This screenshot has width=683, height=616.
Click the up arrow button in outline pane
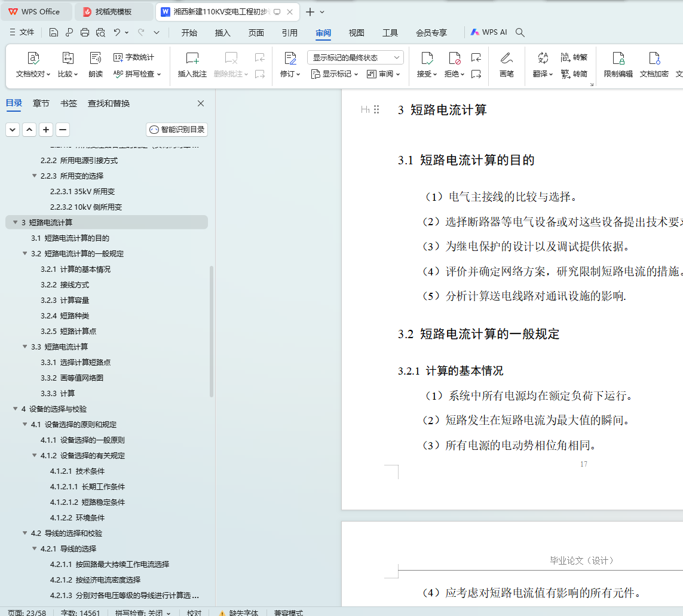(x=29, y=130)
